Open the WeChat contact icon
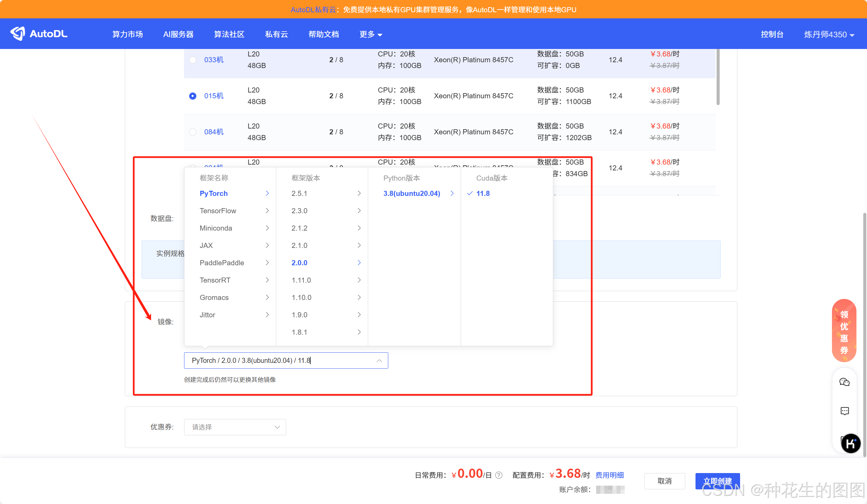This screenshot has height=504, width=867. (844, 382)
